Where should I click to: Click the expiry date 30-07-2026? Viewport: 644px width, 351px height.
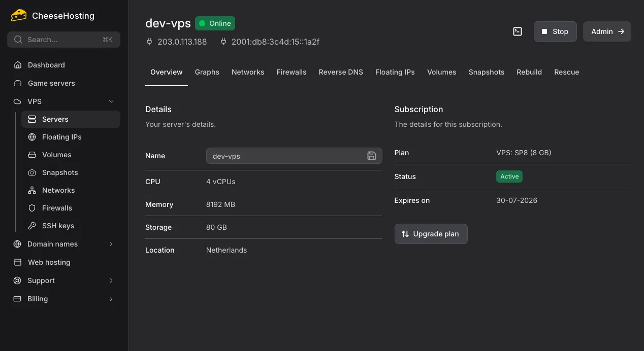[x=517, y=200]
